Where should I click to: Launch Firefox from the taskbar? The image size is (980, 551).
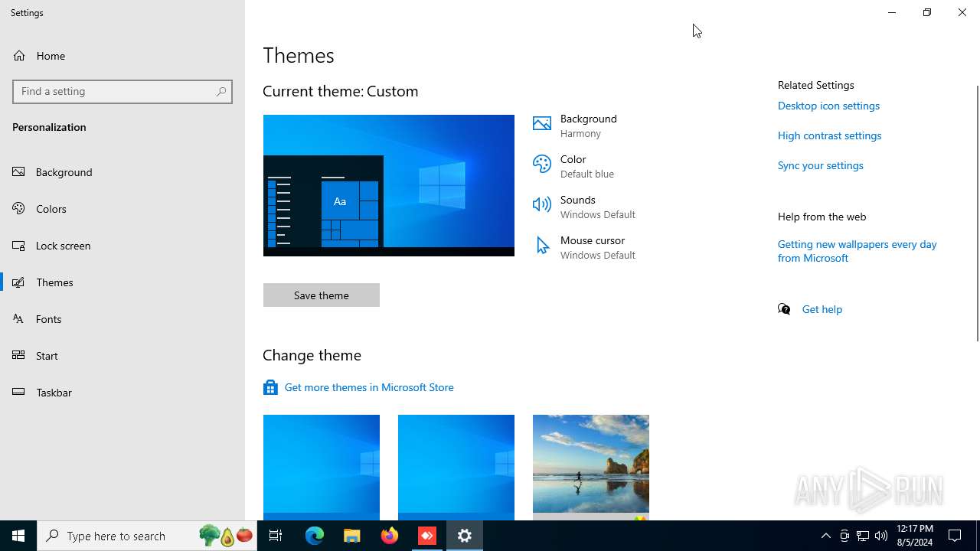pos(390,536)
